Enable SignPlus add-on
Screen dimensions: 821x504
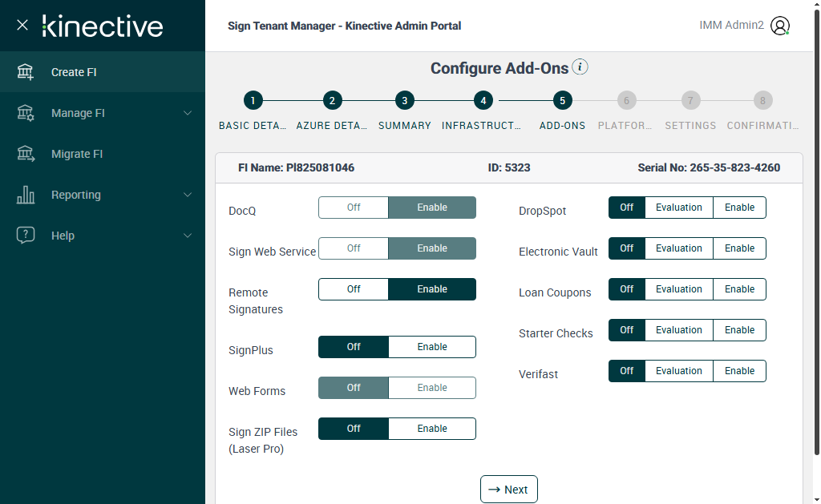(x=432, y=346)
